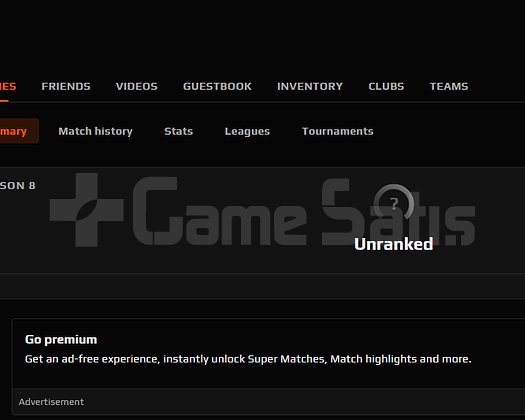Screen dimensions: 525x420
Task: Click the ad-free experience premium description
Action: point(248,359)
